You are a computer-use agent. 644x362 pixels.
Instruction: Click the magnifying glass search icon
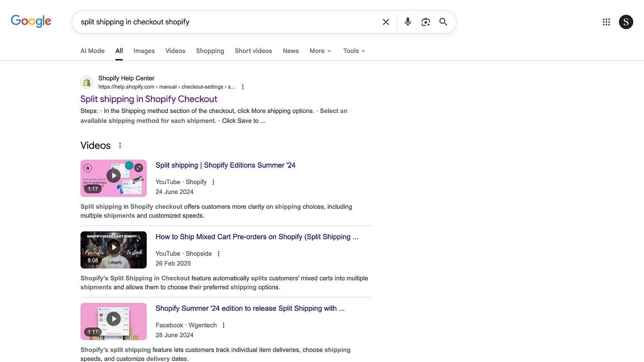tap(443, 22)
